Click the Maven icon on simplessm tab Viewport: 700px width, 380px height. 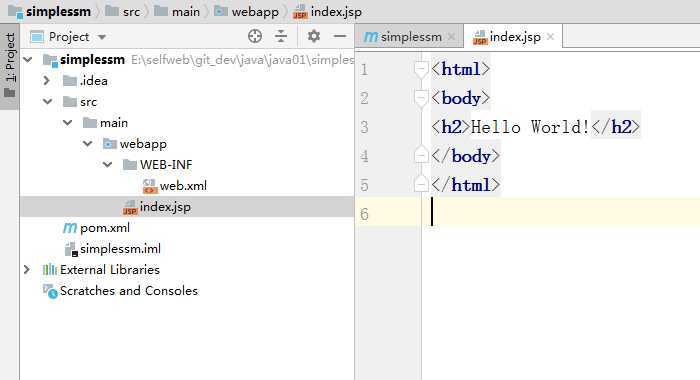click(371, 37)
